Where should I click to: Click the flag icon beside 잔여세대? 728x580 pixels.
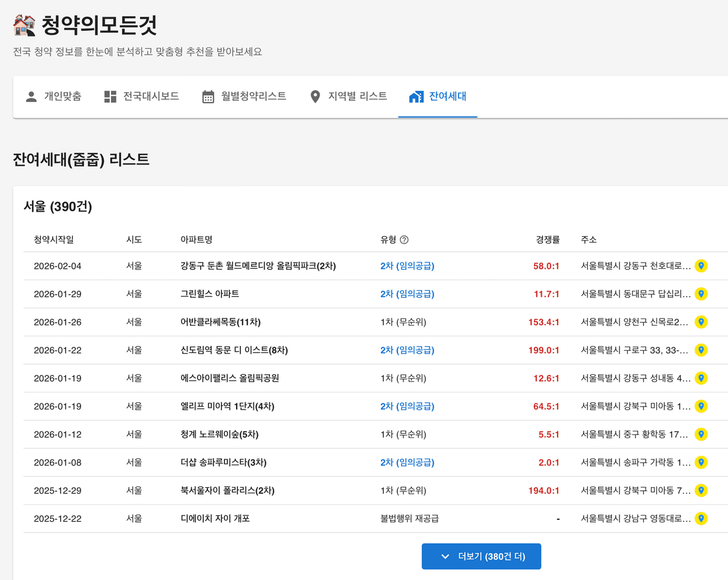pos(416,95)
